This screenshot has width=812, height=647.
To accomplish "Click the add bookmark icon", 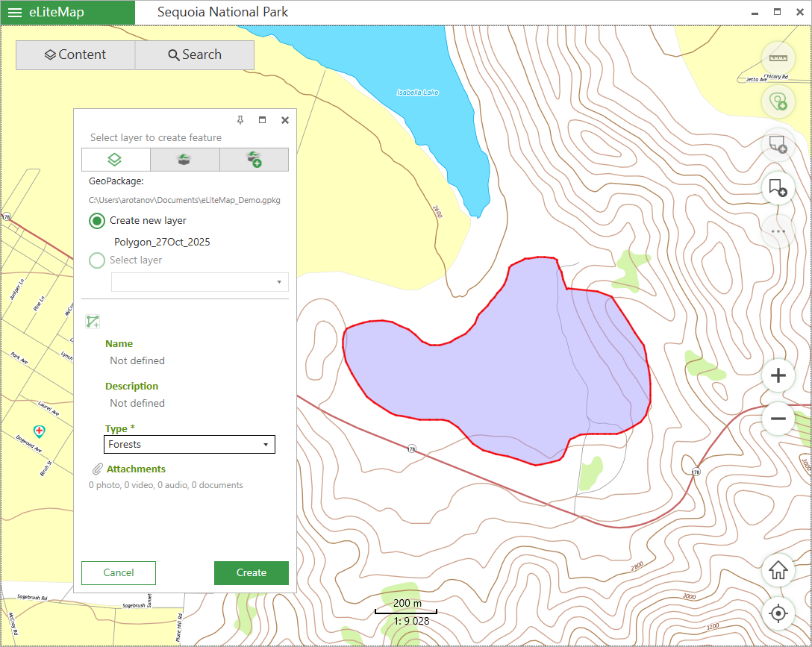I will [778, 188].
